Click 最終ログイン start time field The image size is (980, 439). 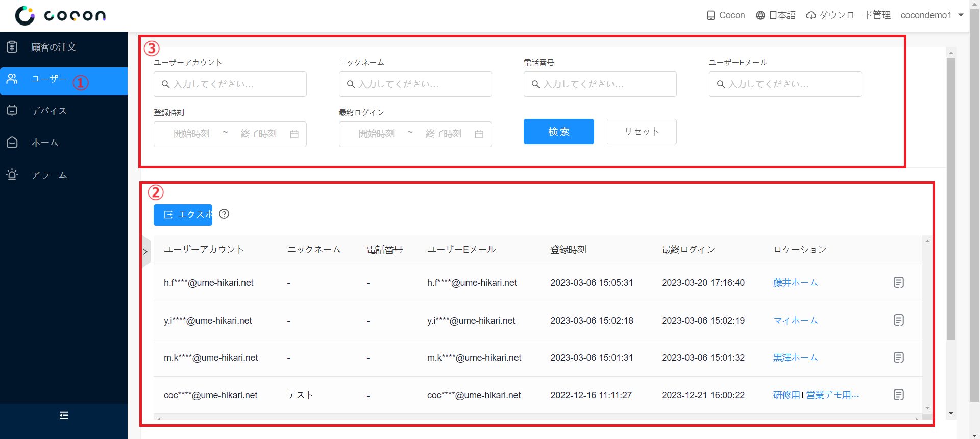pos(377,134)
